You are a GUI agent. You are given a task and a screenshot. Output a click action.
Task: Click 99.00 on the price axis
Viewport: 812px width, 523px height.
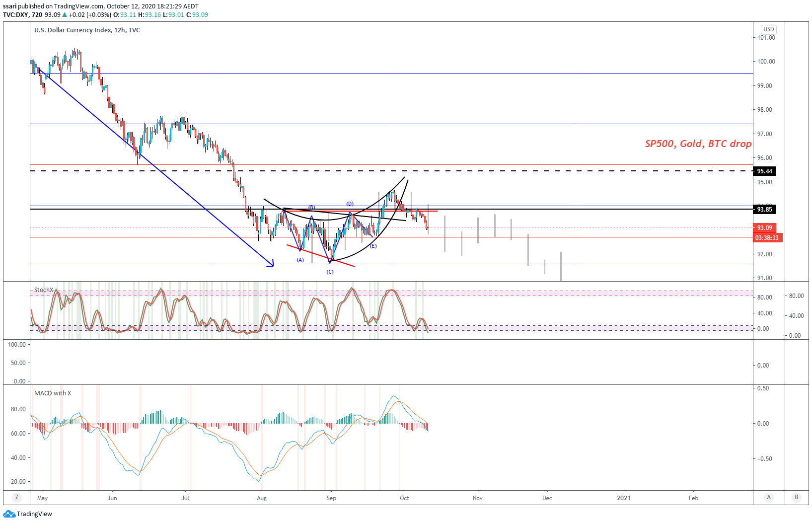764,86
